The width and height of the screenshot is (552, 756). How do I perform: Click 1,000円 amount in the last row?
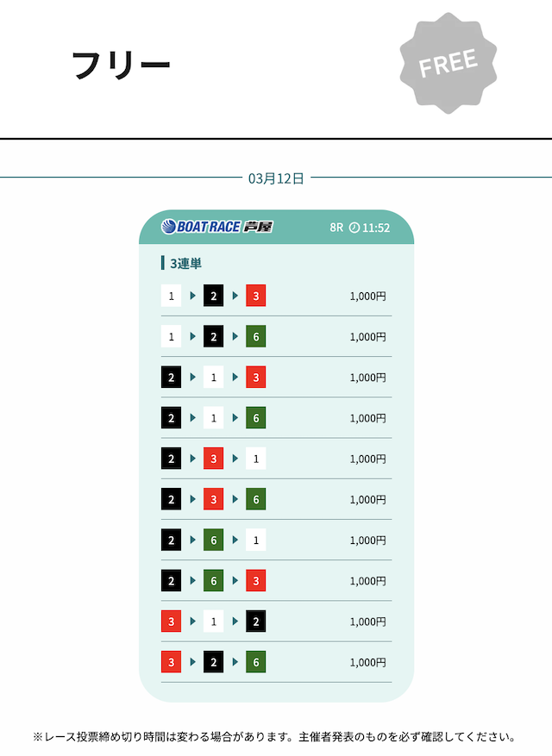pos(367,662)
